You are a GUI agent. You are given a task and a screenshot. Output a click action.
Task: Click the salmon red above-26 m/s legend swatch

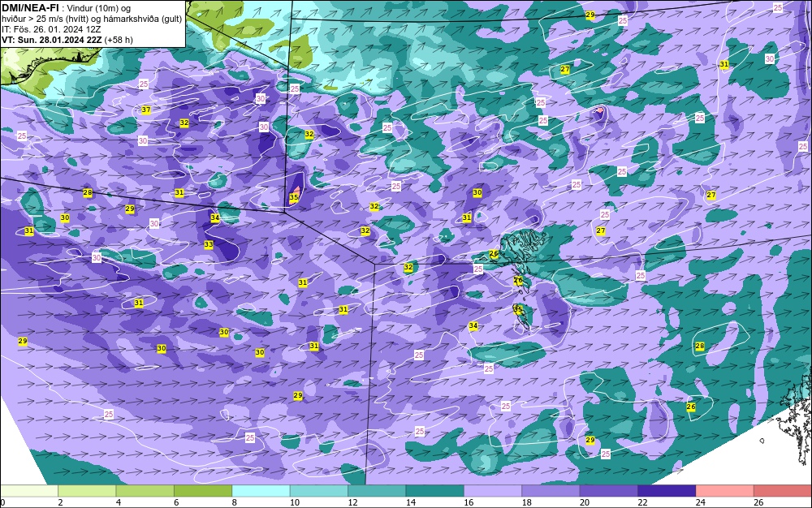pyautogui.click(x=783, y=491)
